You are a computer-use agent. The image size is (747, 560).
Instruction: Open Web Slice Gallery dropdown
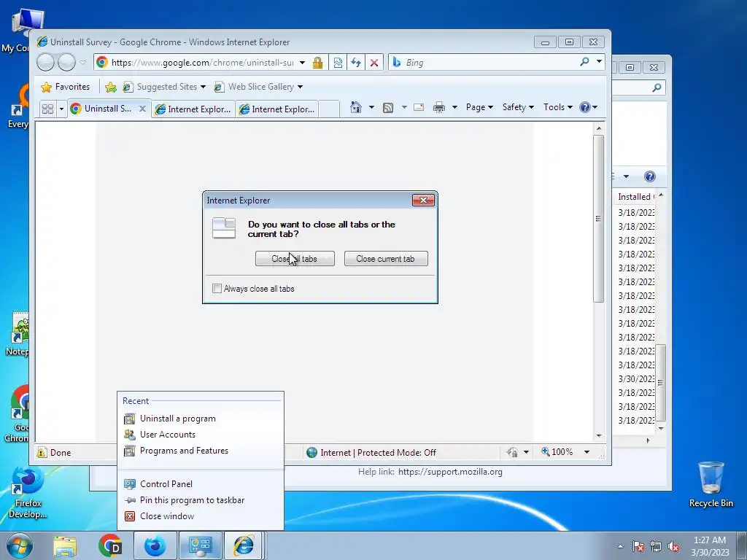[x=259, y=87]
